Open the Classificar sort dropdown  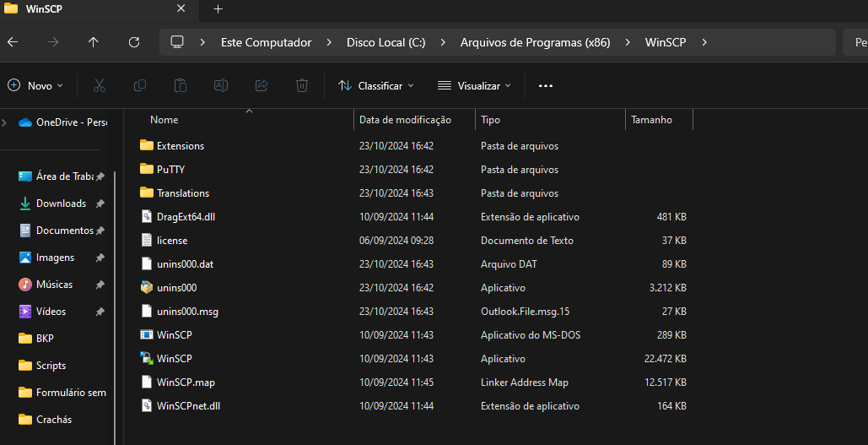375,85
